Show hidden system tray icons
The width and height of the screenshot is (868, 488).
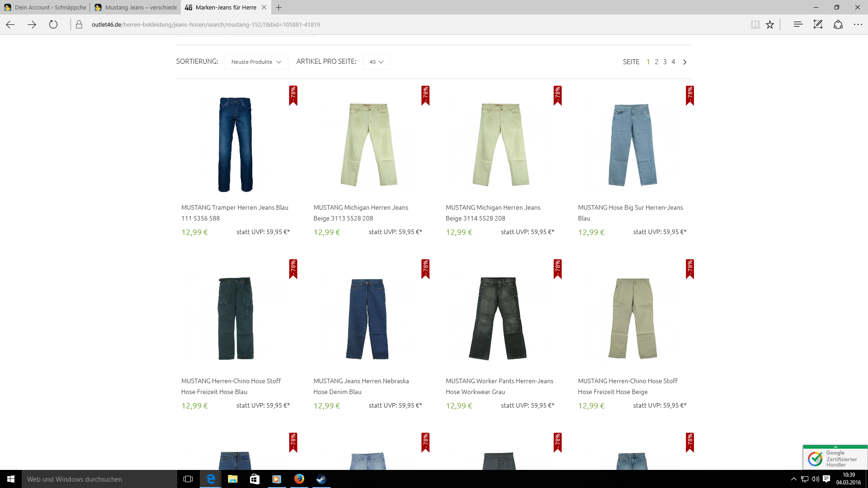[793, 479]
